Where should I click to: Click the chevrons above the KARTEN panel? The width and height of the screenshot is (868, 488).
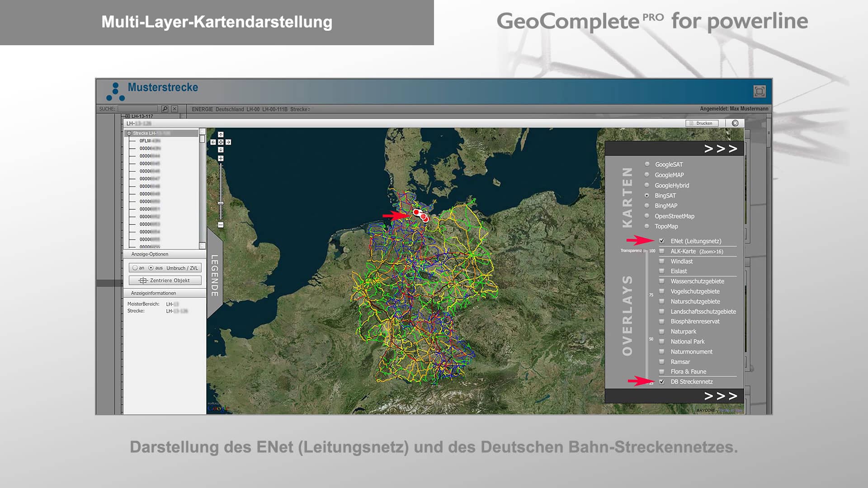720,148
